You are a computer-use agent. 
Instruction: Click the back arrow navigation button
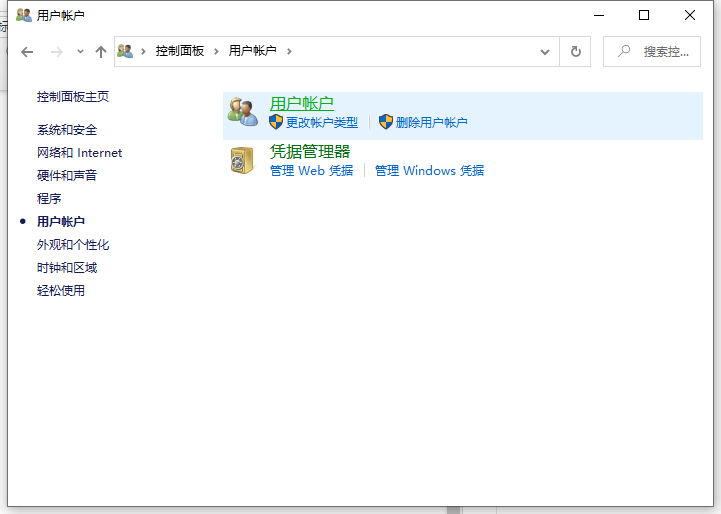click(x=27, y=51)
